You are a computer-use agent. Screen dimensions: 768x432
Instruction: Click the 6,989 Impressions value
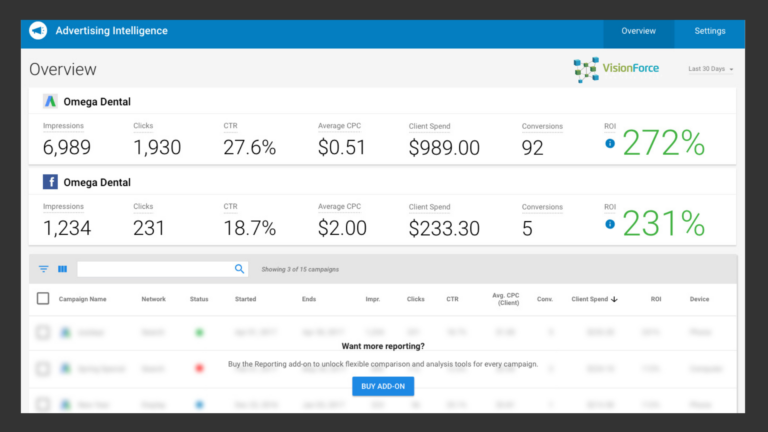point(67,147)
